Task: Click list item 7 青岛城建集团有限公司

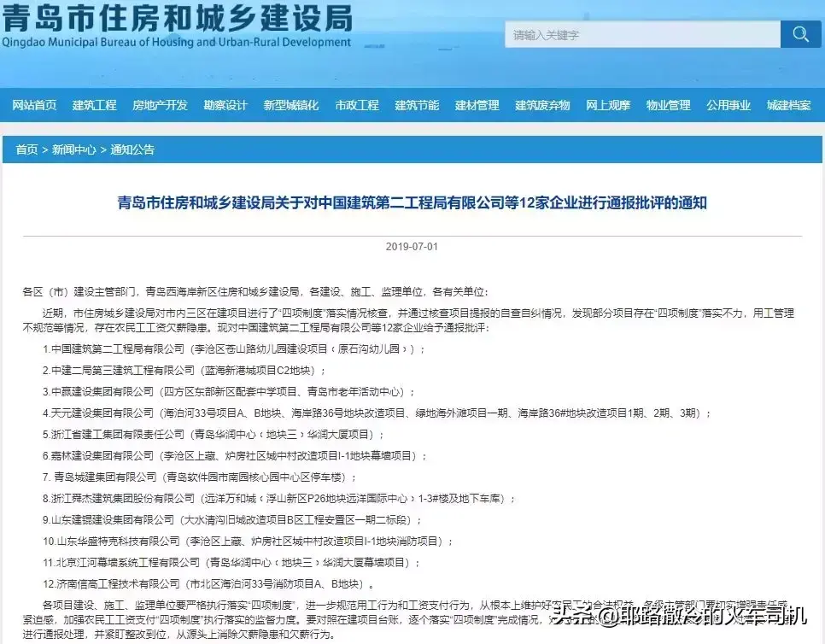Action: [200, 477]
